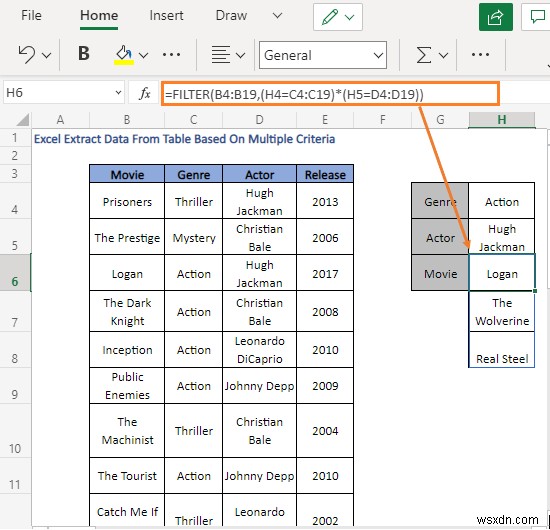The height and width of the screenshot is (530, 550).
Task: Select the Logan result cell in H6
Action: point(502,273)
